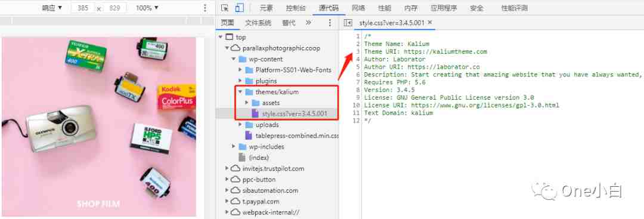Open tablepress-combined.min.css file

point(297,135)
